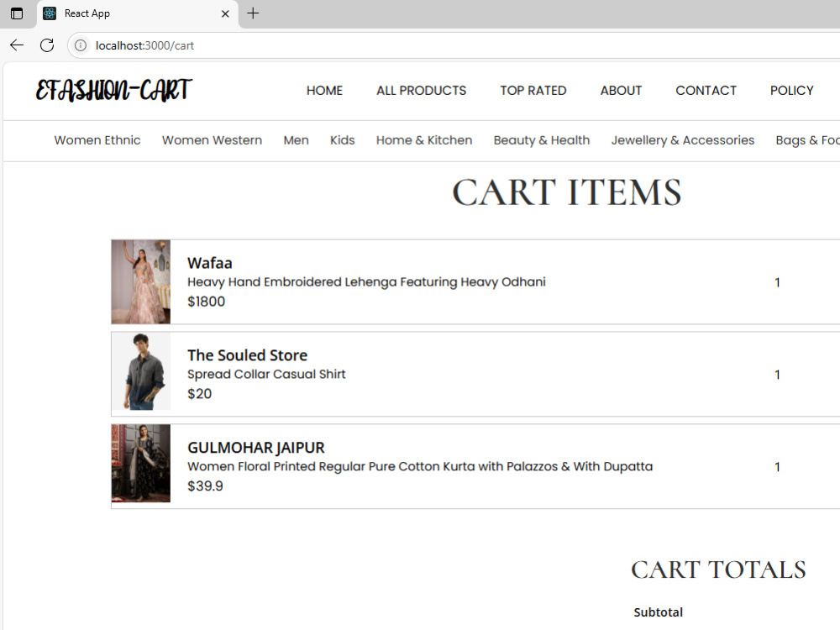Image resolution: width=840 pixels, height=630 pixels.
Task: Click the GULMOHAR JAIPUR kurta thumbnail
Action: point(141,464)
